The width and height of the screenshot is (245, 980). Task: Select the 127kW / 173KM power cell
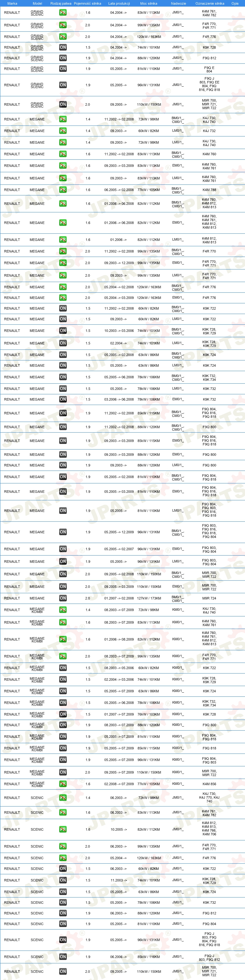[x=149, y=598]
